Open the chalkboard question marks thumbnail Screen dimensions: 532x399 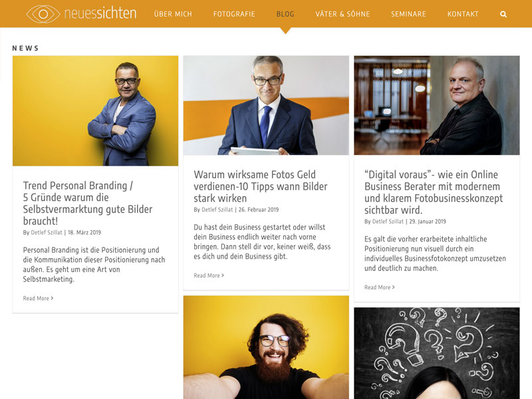(x=437, y=353)
